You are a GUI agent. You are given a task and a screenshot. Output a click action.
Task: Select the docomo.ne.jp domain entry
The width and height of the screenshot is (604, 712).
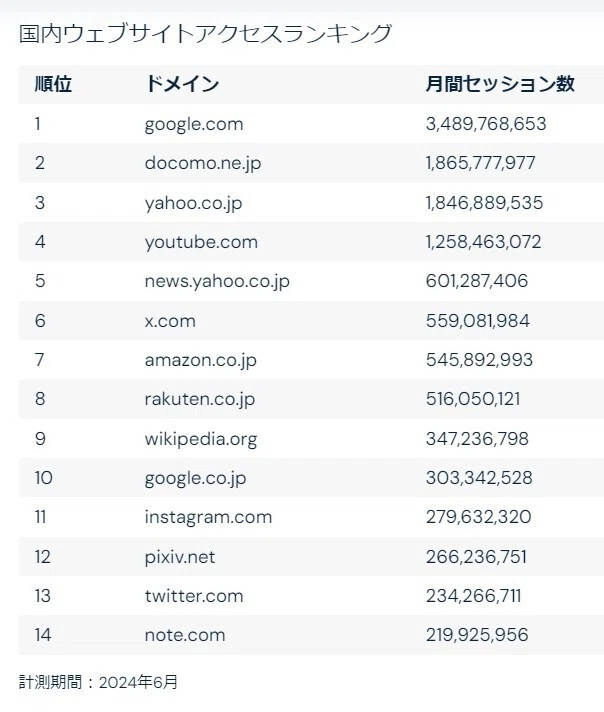(203, 163)
